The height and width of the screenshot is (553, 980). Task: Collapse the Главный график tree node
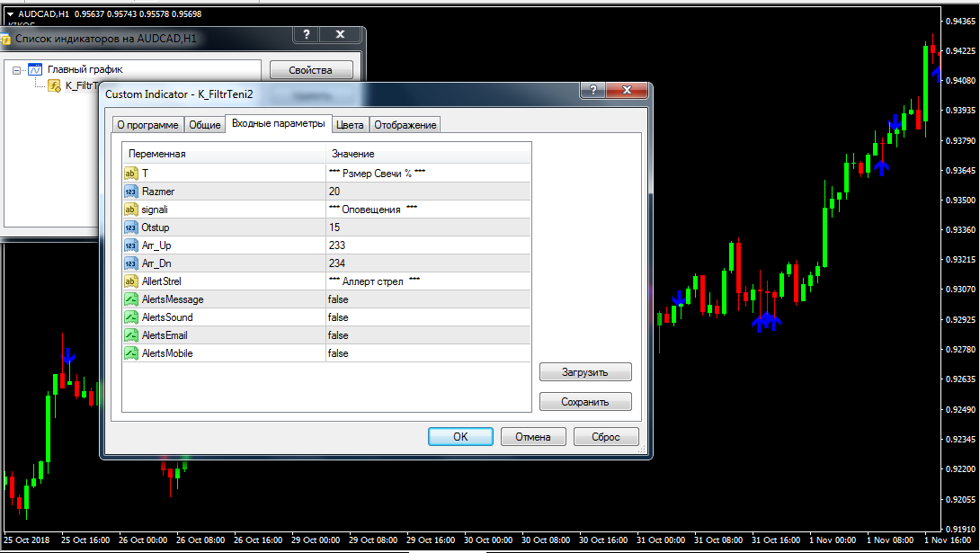[x=17, y=69]
